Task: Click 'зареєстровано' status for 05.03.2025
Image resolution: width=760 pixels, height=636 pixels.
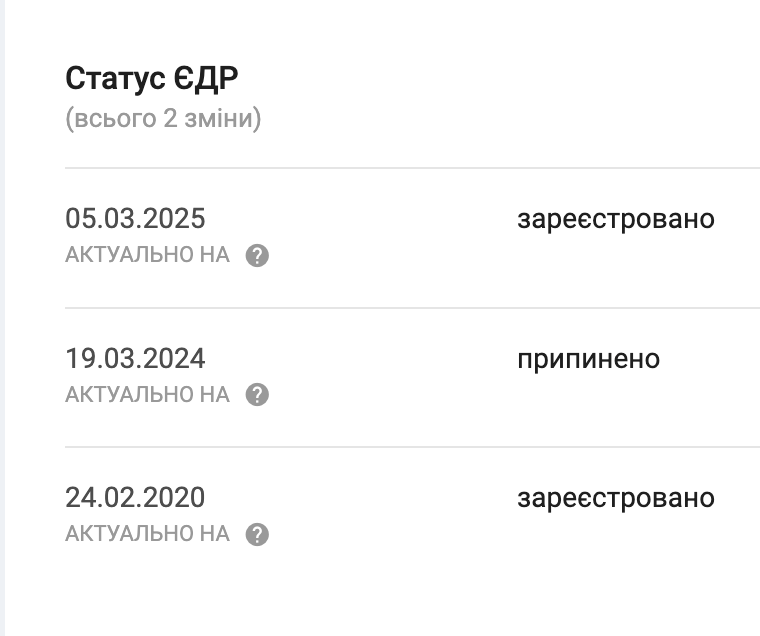Action: pyautogui.click(x=615, y=219)
